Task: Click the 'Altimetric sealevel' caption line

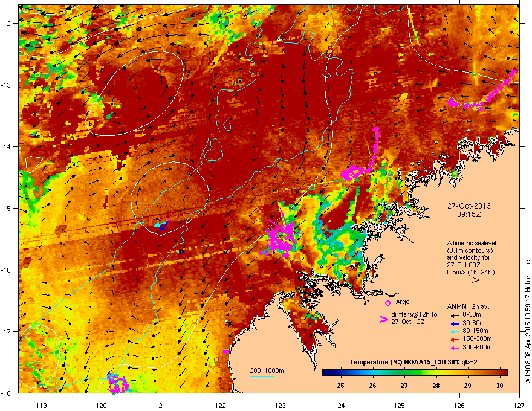Action: pos(472,243)
